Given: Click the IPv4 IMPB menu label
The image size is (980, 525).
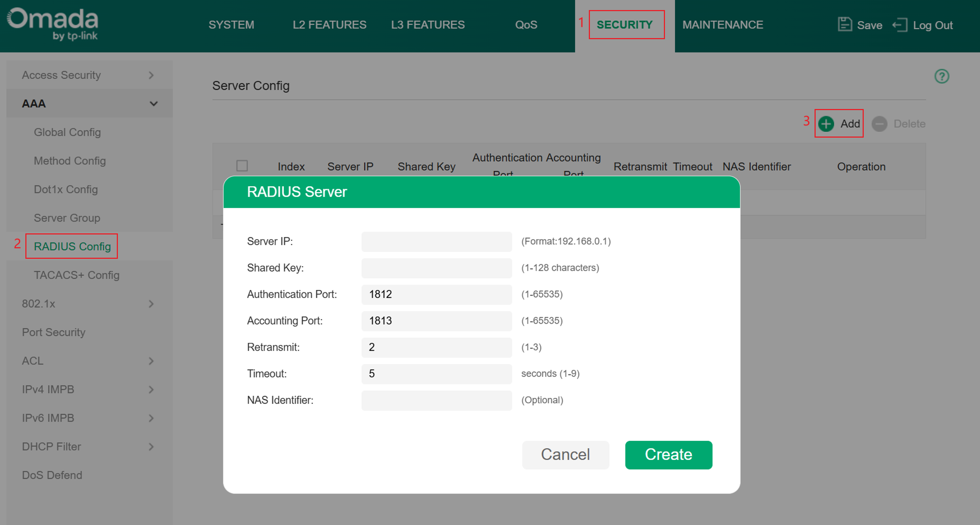Looking at the screenshot, I should (48, 389).
